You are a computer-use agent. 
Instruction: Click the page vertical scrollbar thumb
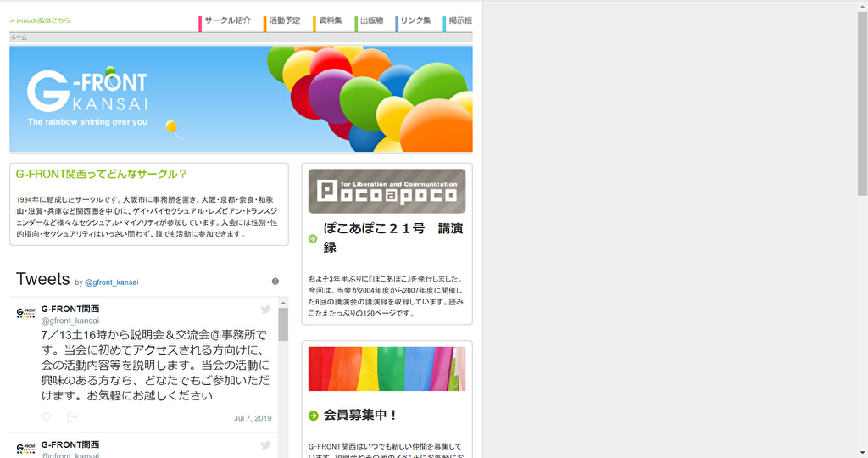pos(862,103)
